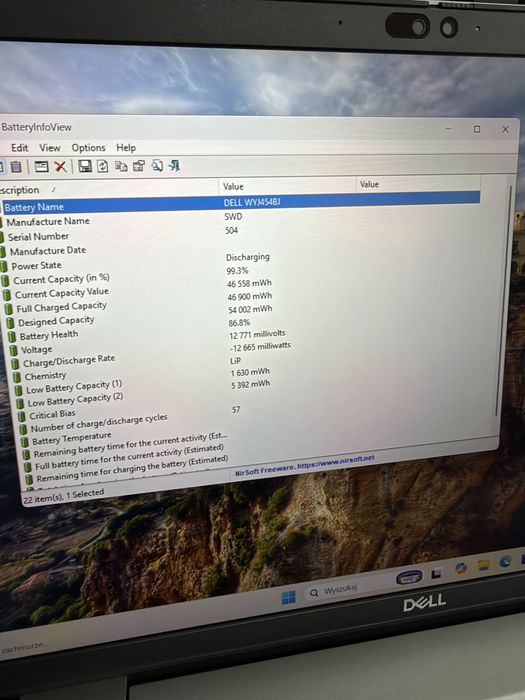Click the red X toolbar icon
This screenshot has width=525, height=700.
pyautogui.click(x=60, y=167)
